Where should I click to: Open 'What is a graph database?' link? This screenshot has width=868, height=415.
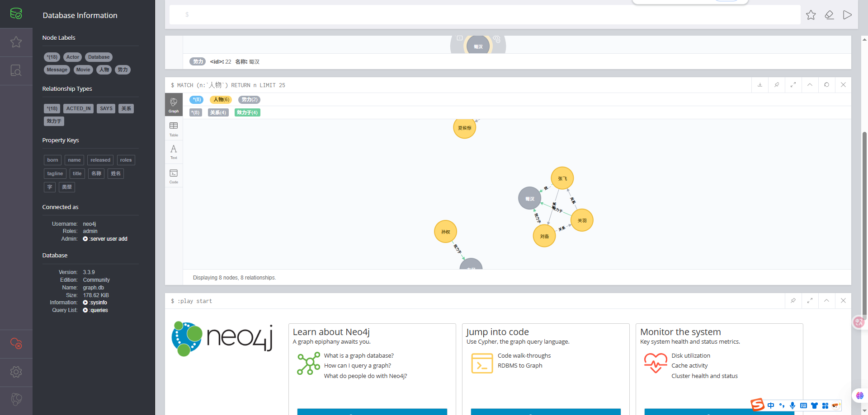(x=359, y=356)
